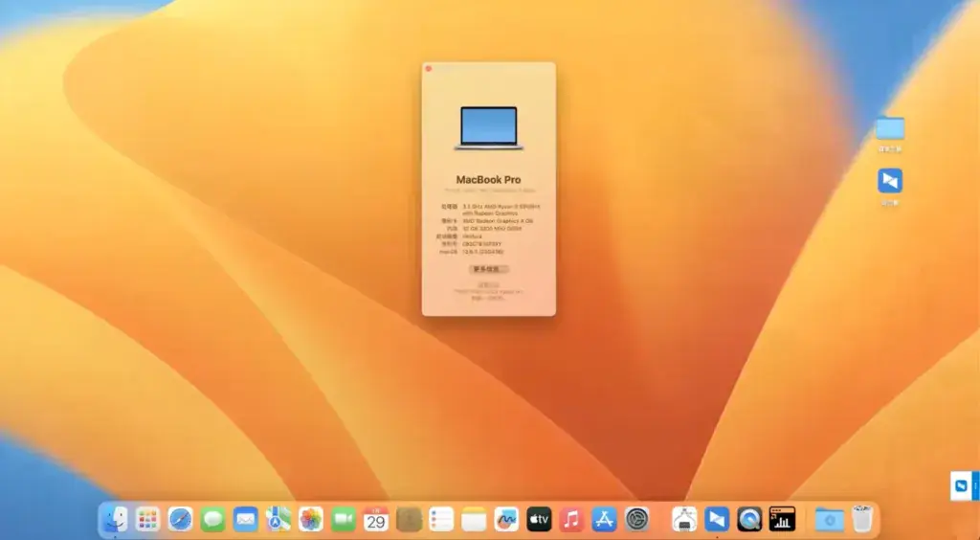
Task: Open Launchpad in the Dock
Action: tap(147, 519)
